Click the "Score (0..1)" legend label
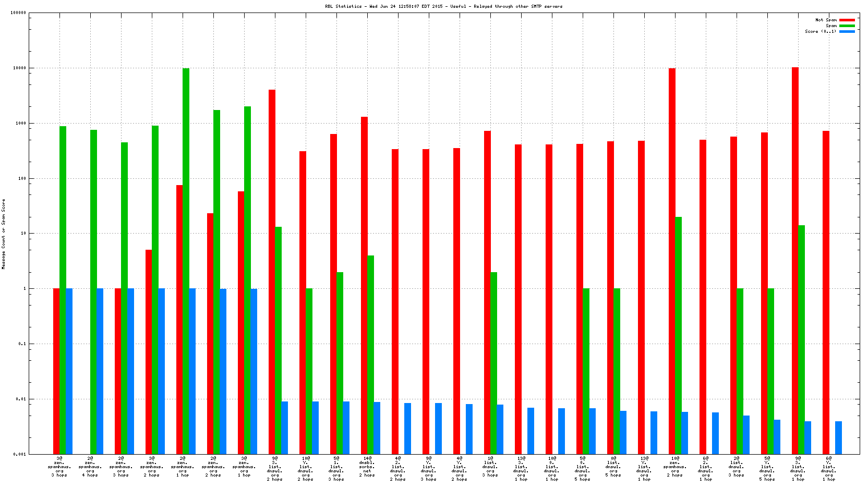868x488 pixels. (x=820, y=31)
